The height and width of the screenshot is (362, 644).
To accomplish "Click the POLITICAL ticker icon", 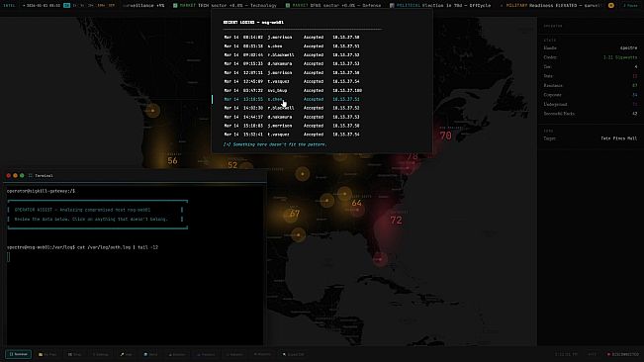I will (x=392, y=5).
